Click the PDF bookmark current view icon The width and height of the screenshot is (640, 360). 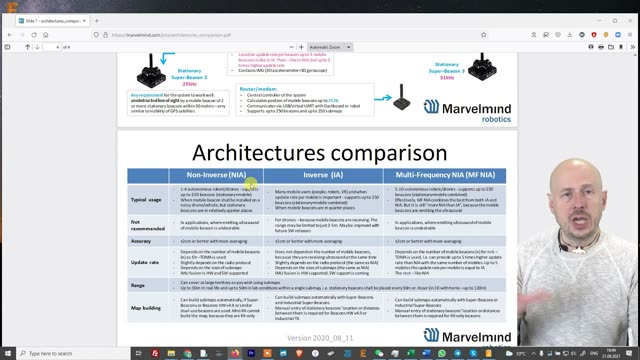pyautogui.click(x=621, y=47)
